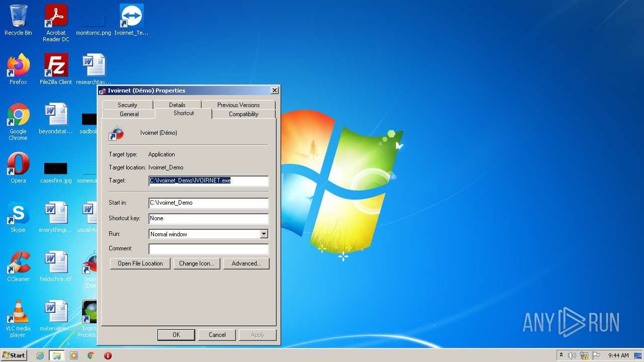This screenshot has width=644, height=362.
Task: Show hidden tray icons arrow
Action: click(561, 355)
